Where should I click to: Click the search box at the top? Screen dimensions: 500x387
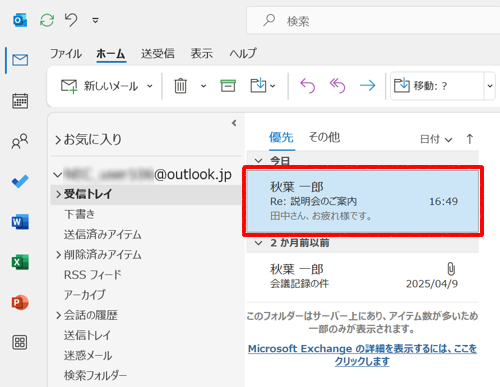point(373,21)
